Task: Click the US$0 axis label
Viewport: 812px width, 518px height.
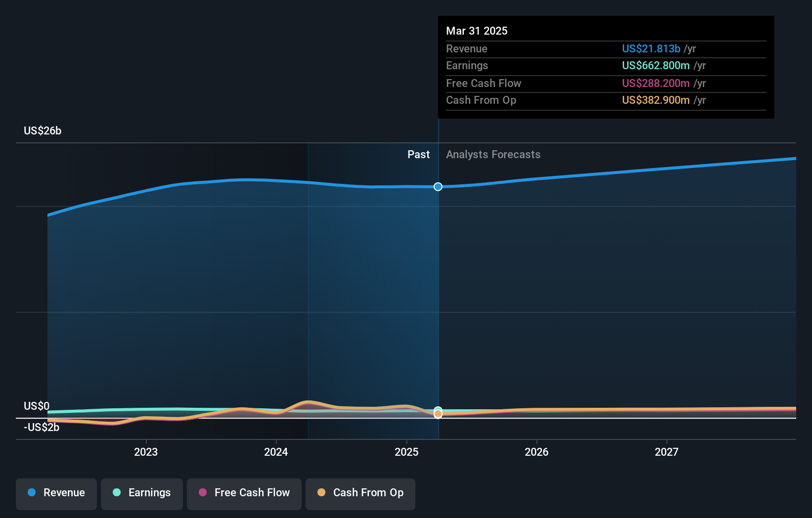Action: pyautogui.click(x=37, y=406)
